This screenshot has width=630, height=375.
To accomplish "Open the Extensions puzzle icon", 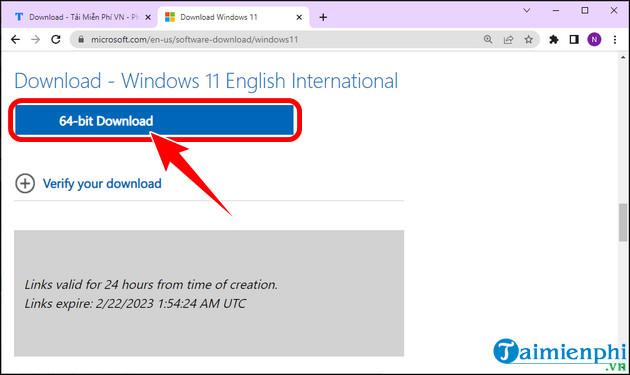I will [x=554, y=39].
